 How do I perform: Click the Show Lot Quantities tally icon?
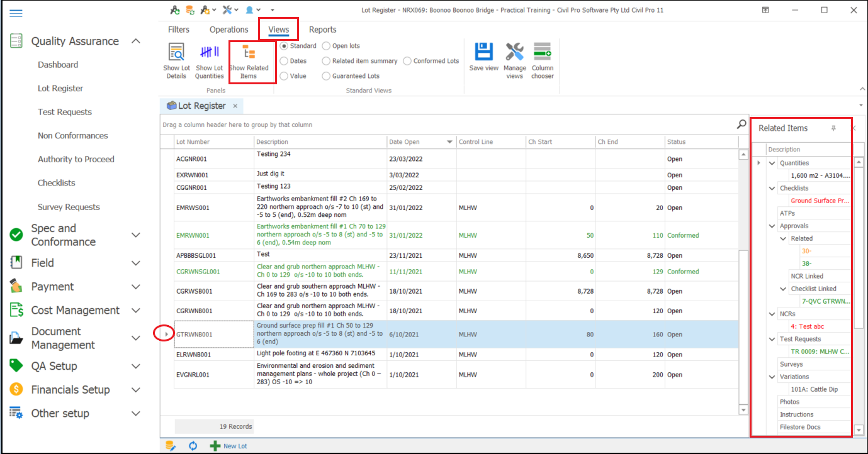point(209,53)
